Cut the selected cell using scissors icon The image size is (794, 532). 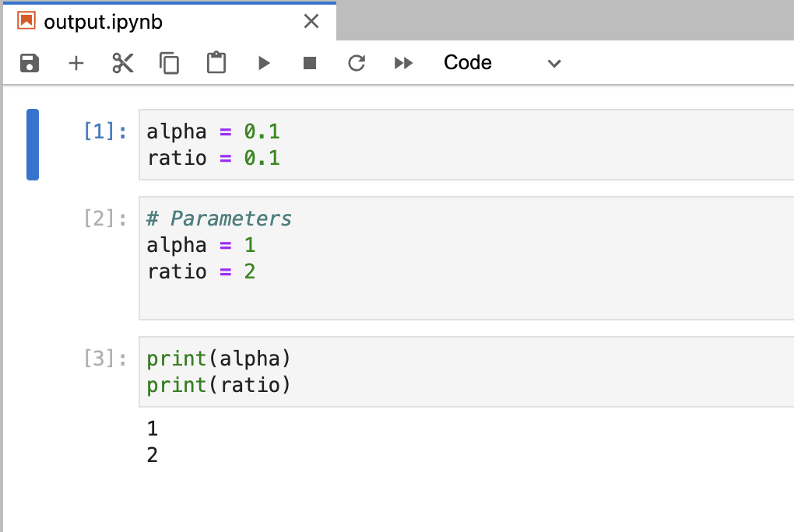pyautogui.click(x=122, y=63)
